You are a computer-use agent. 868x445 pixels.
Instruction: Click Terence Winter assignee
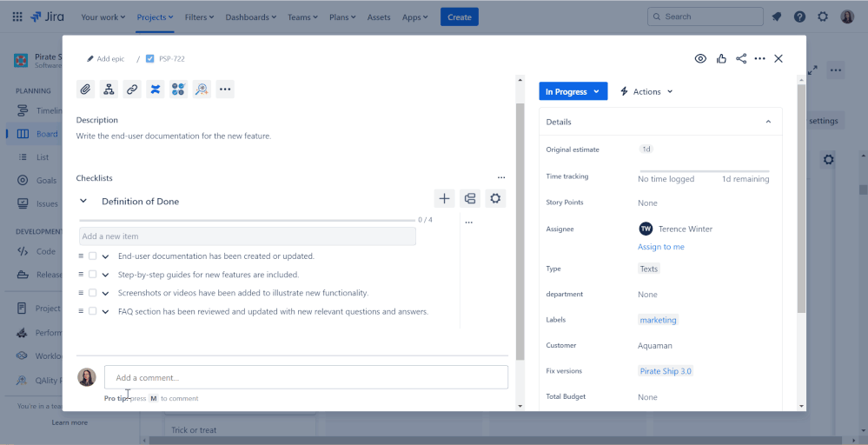(x=676, y=229)
